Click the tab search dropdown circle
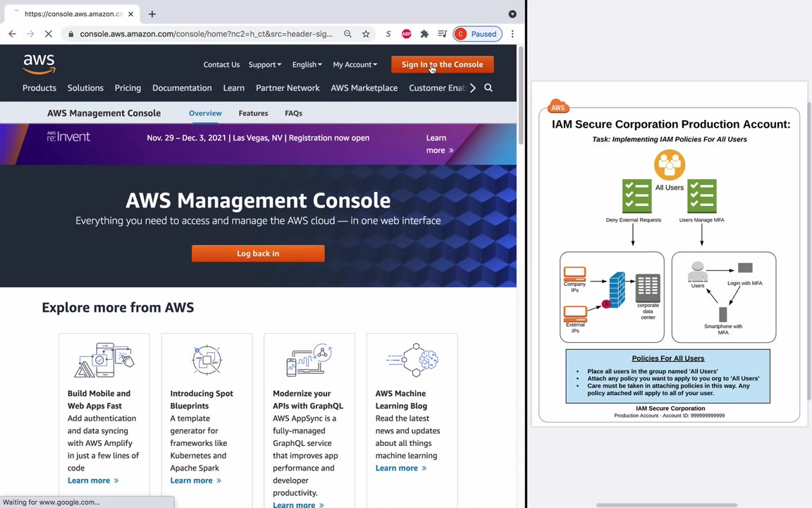The height and width of the screenshot is (508, 812). pos(512,14)
